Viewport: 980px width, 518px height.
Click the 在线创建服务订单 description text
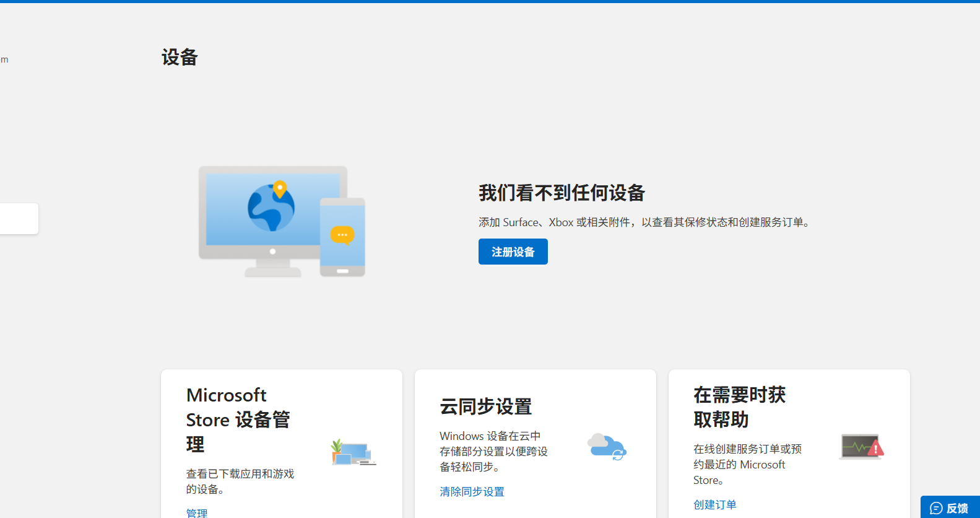tap(747, 464)
